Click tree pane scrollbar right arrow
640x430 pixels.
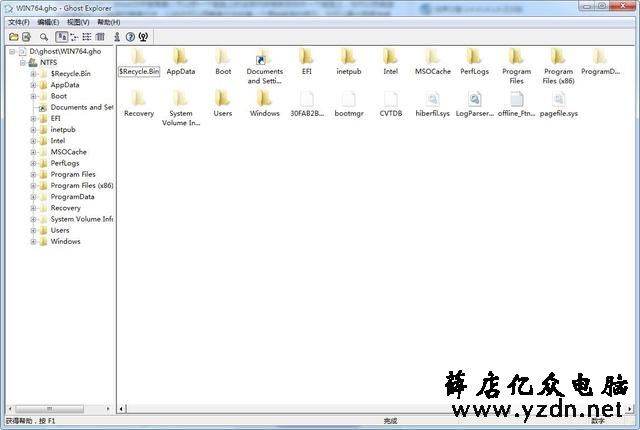coord(108,408)
